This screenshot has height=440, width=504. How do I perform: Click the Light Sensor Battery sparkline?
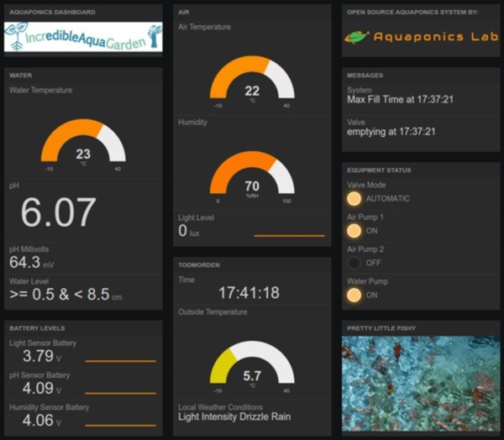[x=121, y=361]
